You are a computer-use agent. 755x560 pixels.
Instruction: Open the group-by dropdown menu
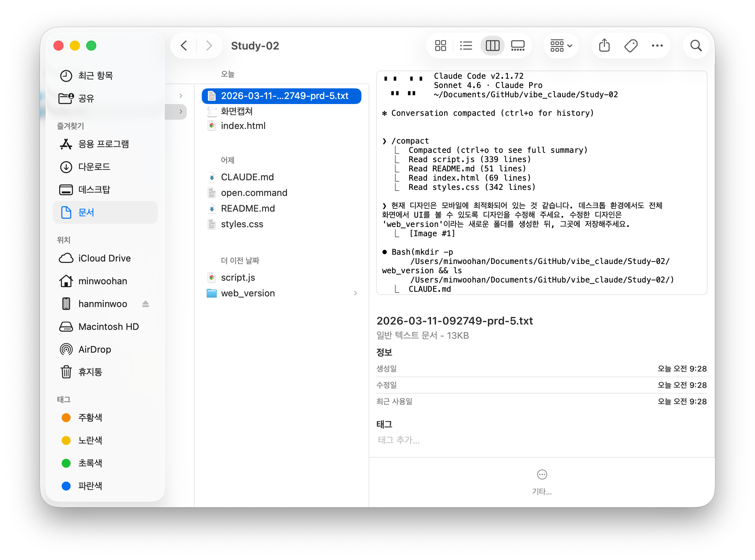click(561, 46)
